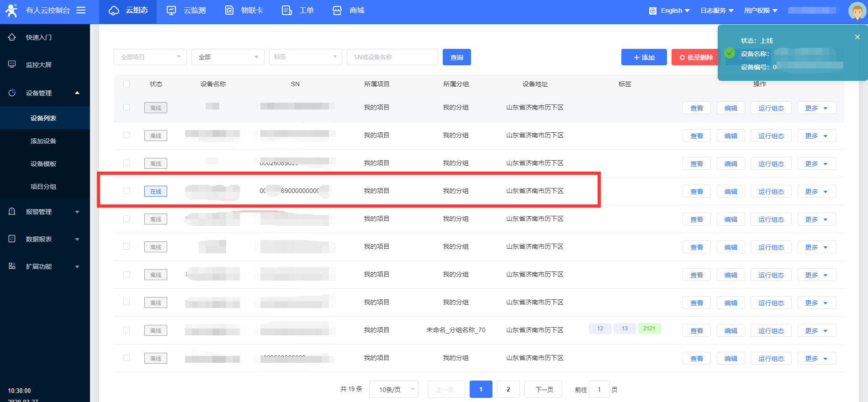Viewport: 868px width, 402px height.
Task: Open 添加设备 in the sidebar menu
Action: point(43,141)
